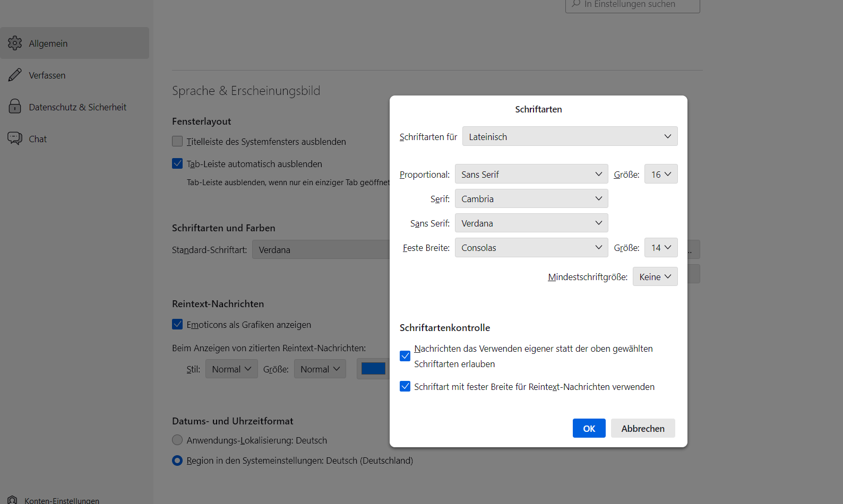Click the Datenschutz & Sicherheit lock icon
This screenshot has width=843, height=504.
coord(15,107)
